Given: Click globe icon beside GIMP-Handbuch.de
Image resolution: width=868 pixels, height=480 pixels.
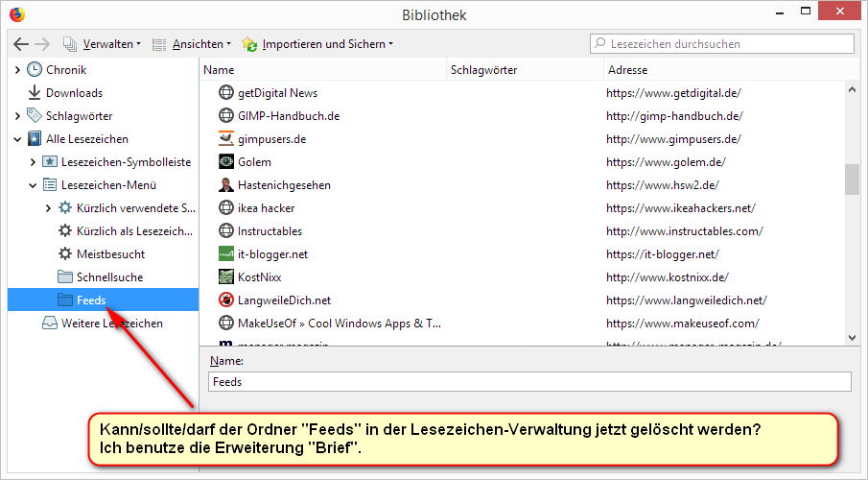Looking at the screenshot, I should (x=225, y=115).
